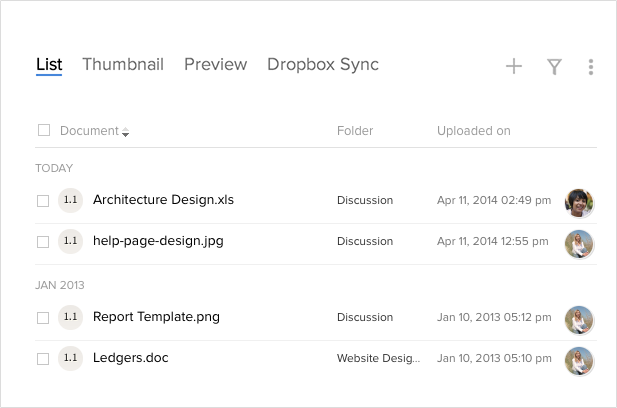Open the Dropbox Sync tab
The height and width of the screenshot is (408, 617).
(323, 65)
